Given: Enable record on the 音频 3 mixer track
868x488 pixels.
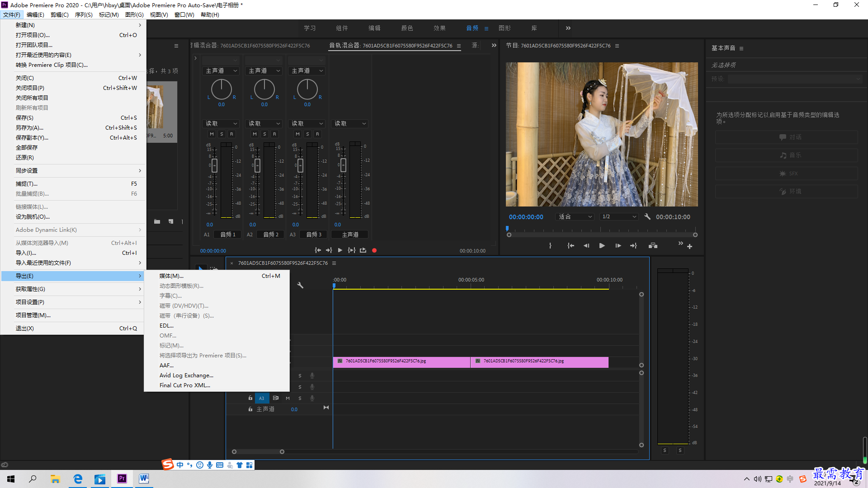Looking at the screenshot, I should (x=317, y=134).
